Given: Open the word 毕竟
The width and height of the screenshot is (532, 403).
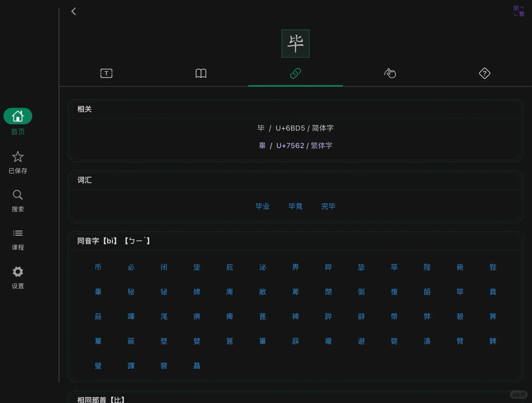Looking at the screenshot, I should click(295, 206).
